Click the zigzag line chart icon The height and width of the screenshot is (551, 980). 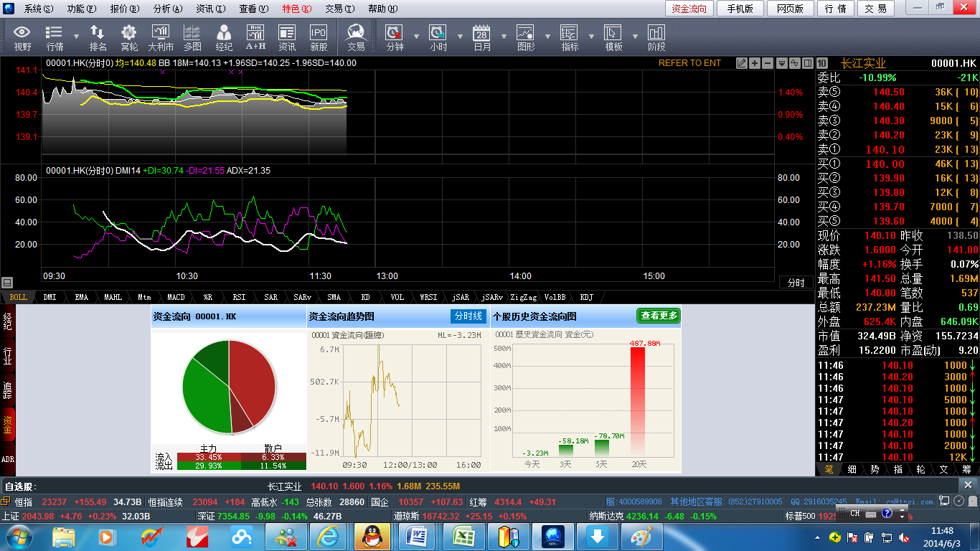pos(795,63)
